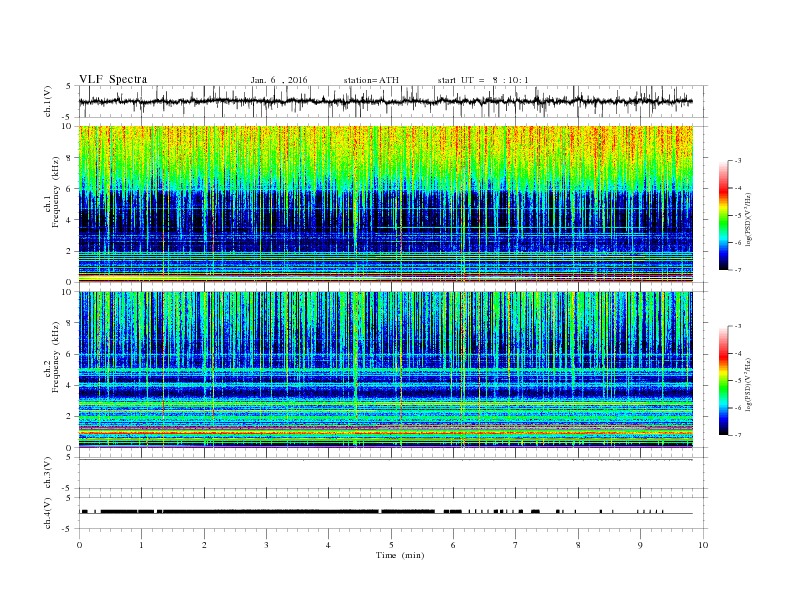The height and width of the screenshot is (612, 792).
Task: Click time axis tick label "1"
Action: (141, 545)
